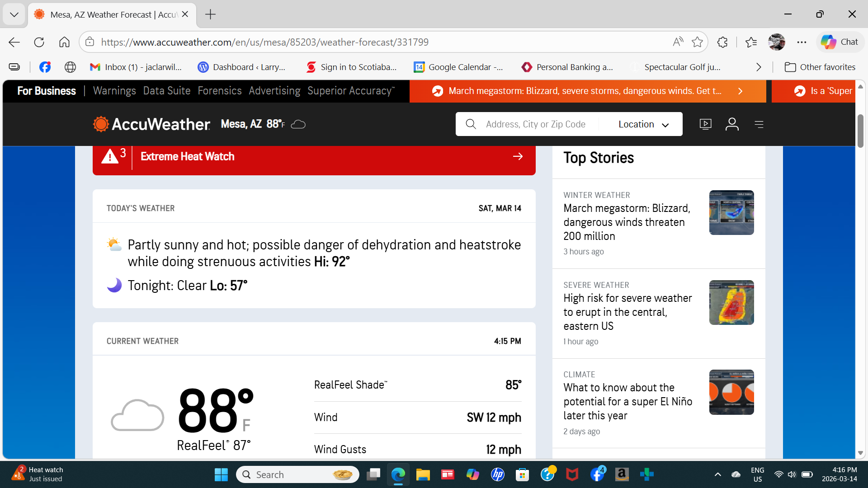The height and width of the screenshot is (488, 868).
Task: Refresh the page with reload button
Action: click(39, 42)
